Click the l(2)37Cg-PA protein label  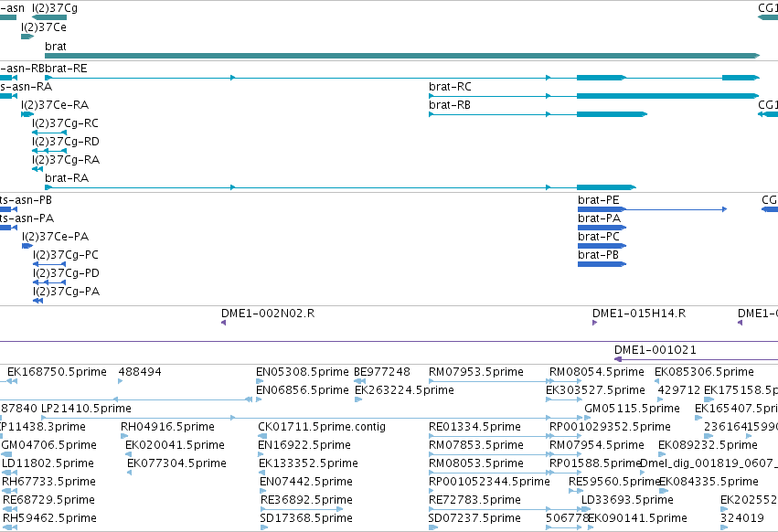pyautogui.click(x=66, y=292)
